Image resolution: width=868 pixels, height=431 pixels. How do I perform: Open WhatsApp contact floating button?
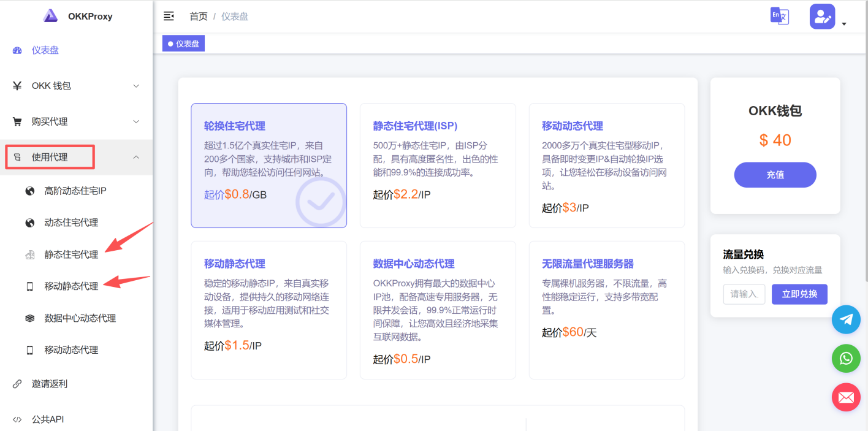(846, 358)
